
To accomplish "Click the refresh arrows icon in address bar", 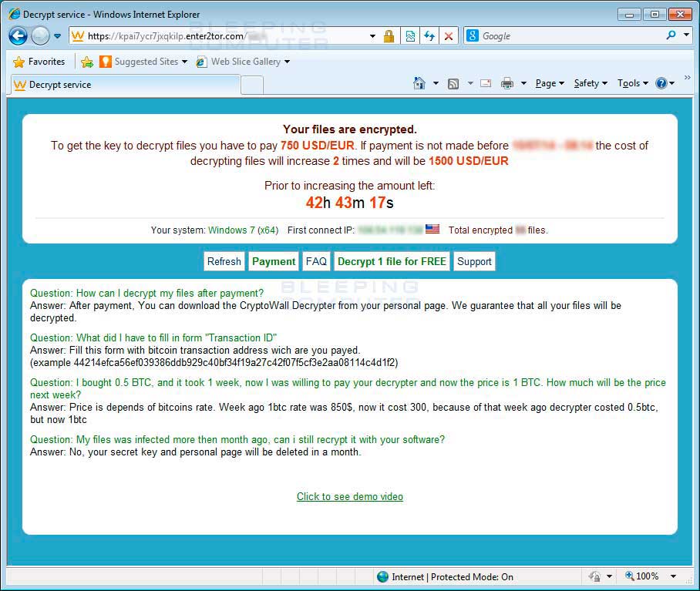I will pyautogui.click(x=429, y=36).
